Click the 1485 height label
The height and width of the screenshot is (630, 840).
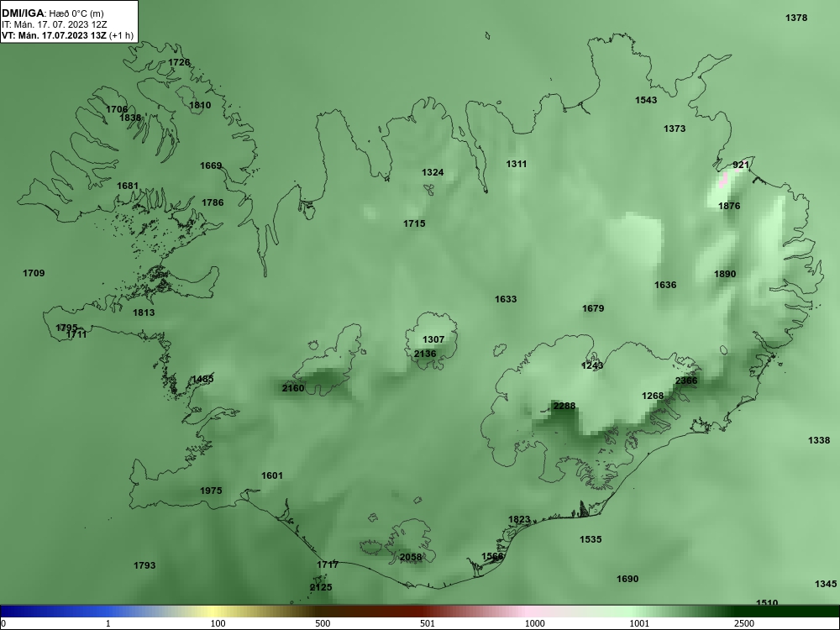click(202, 379)
